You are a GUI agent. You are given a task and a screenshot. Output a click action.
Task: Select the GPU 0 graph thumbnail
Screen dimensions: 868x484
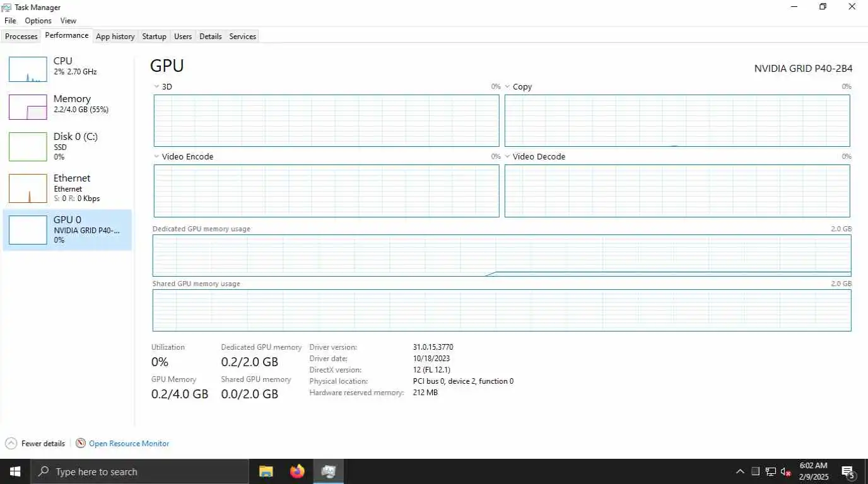[x=28, y=230]
